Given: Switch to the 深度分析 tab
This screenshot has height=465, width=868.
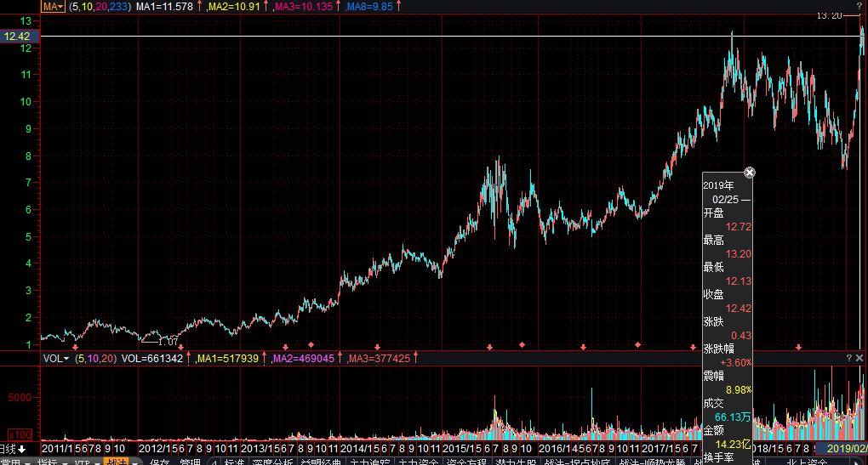Looking at the screenshot, I should point(272,462).
